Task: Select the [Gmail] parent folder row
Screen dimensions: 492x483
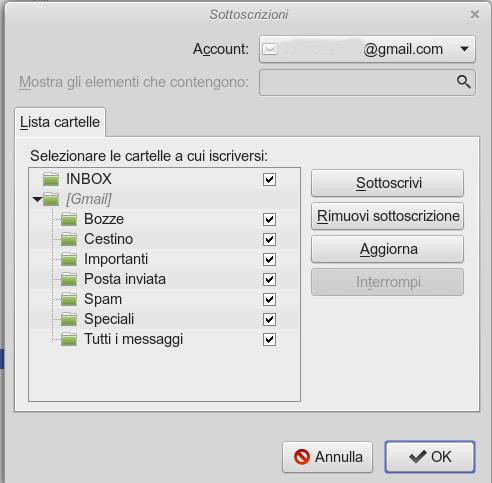Action: point(164,199)
